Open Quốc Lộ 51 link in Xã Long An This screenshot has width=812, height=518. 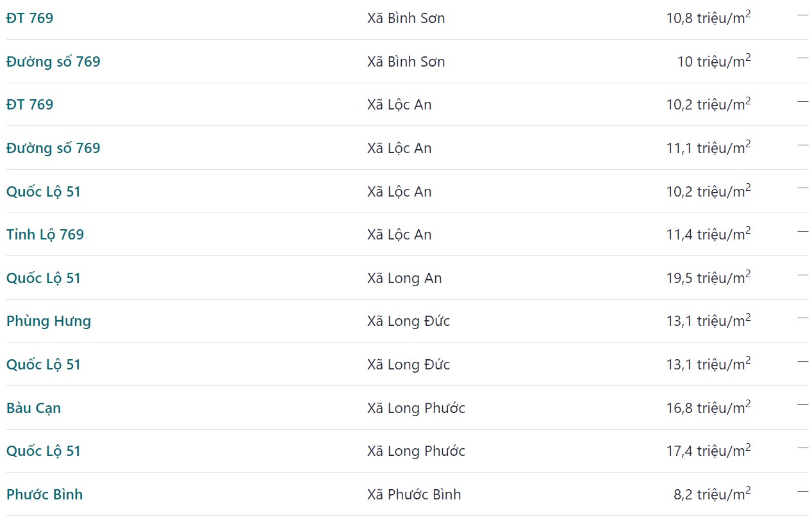coord(44,278)
